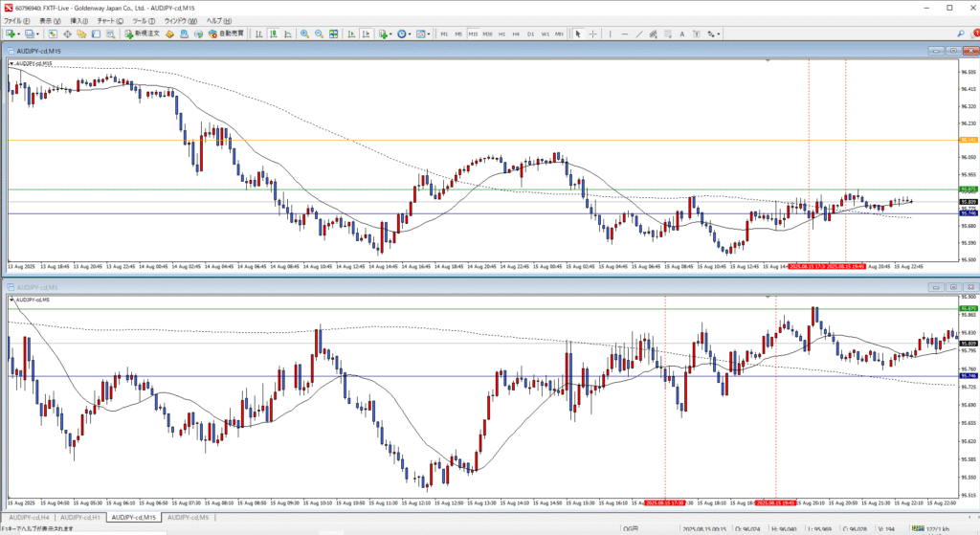The height and width of the screenshot is (535, 980).
Task: Toggle the Navigator panel
Action: 81,33
